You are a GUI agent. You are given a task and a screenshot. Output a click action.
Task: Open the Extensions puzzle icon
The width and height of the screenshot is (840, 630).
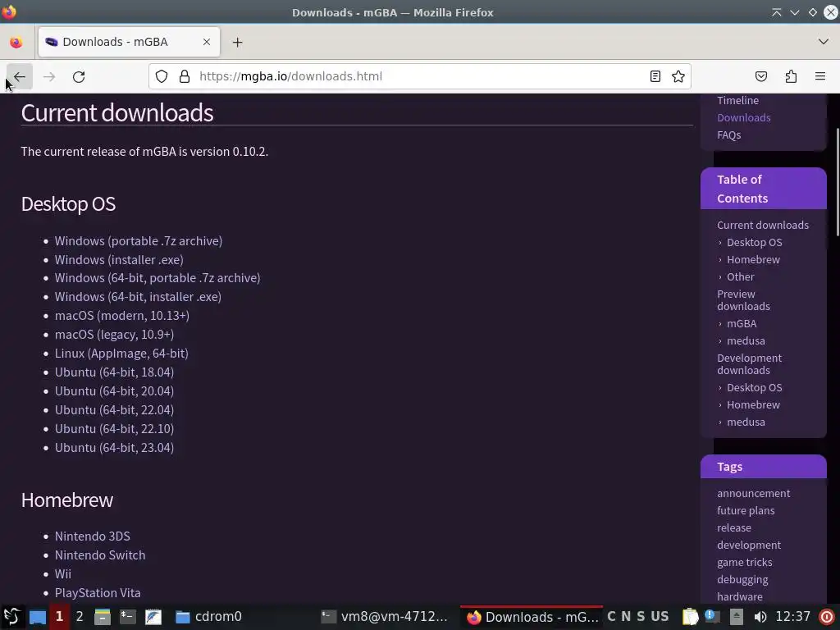(x=791, y=76)
